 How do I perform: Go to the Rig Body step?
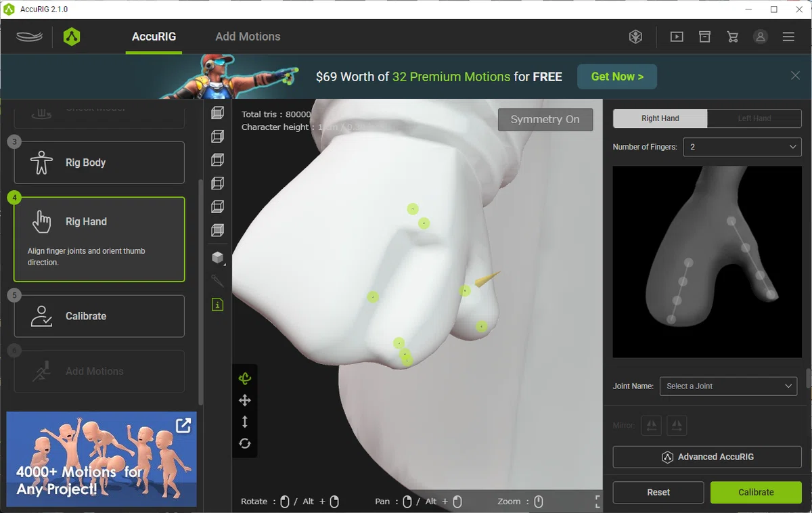click(99, 162)
